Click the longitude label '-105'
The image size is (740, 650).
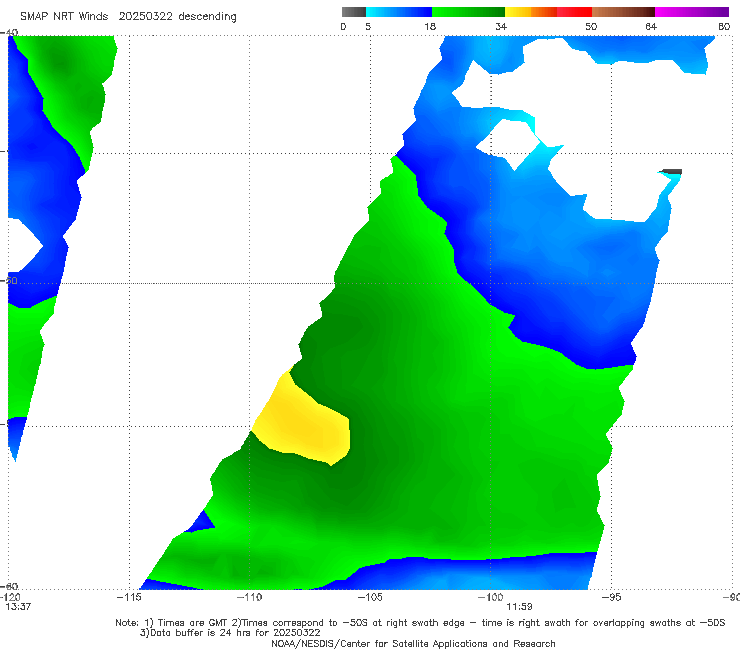point(370,598)
